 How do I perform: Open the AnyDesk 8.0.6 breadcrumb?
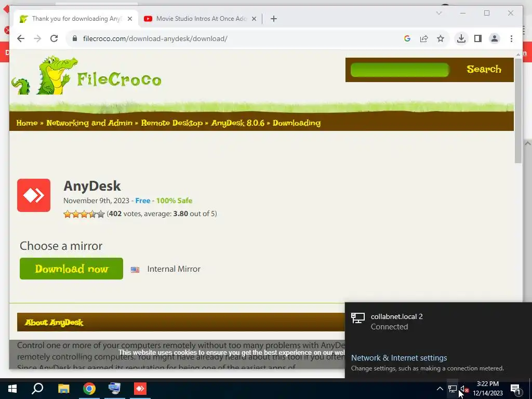point(237,123)
